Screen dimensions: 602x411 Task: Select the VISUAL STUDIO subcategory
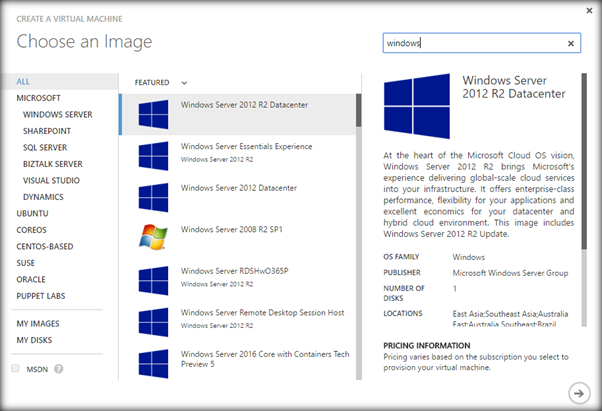[51, 180]
